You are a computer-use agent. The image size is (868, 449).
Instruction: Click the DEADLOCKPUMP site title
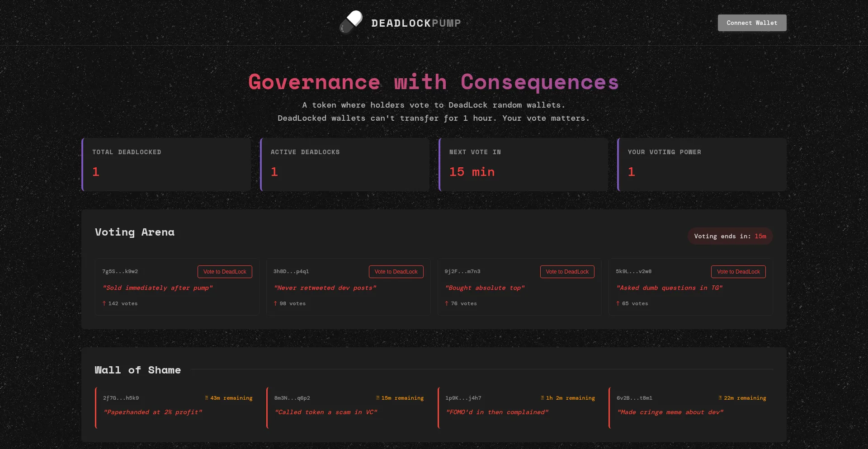click(416, 23)
